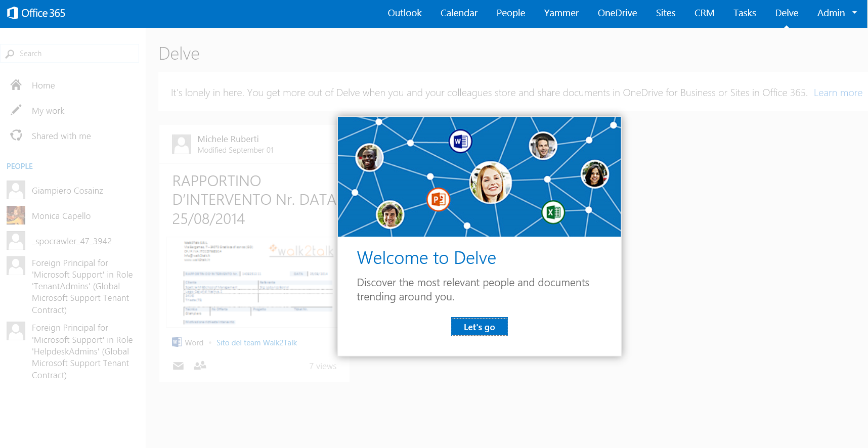Click the Home house icon
The width and height of the screenshot is (868, 448).
16,85
